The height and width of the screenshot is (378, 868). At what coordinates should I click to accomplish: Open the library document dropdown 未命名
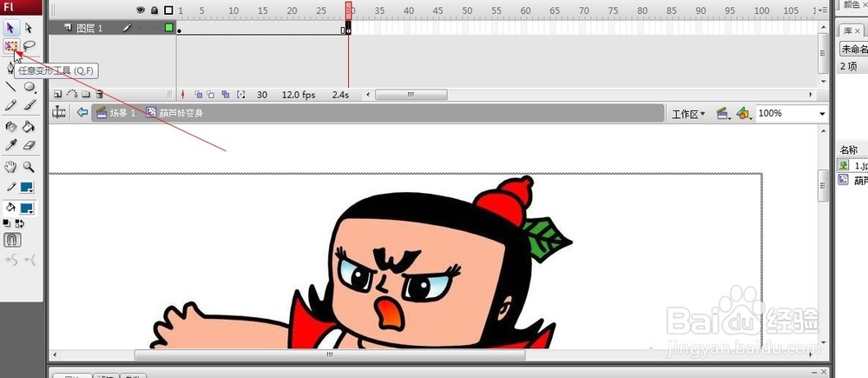[x=853, y=49]
